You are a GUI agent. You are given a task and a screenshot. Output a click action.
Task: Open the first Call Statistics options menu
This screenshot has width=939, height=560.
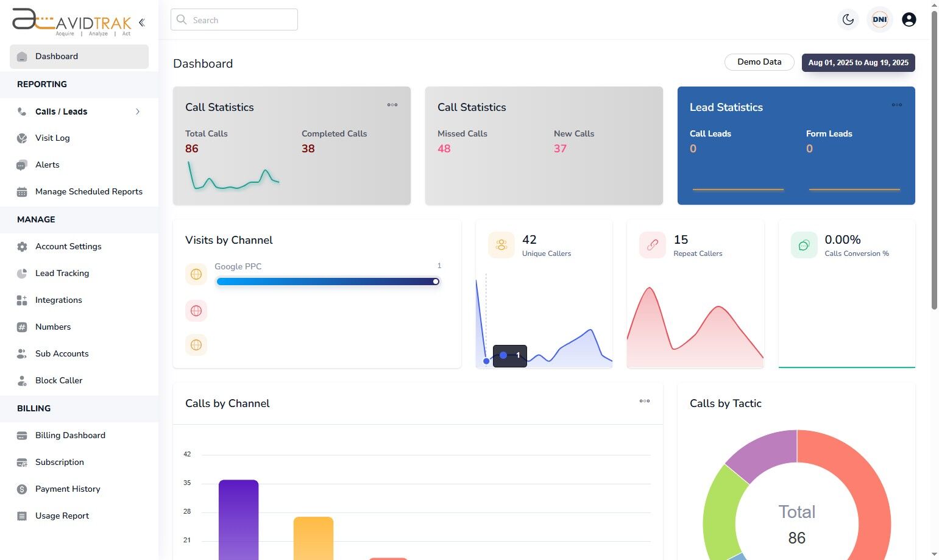point(392,105)
